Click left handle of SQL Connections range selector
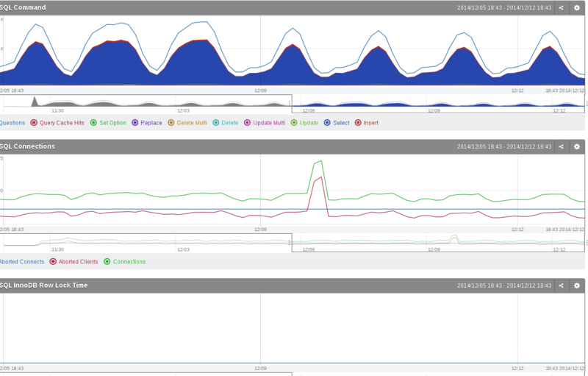The height and width of the screenshot is (376, 588). coord(290,243)
